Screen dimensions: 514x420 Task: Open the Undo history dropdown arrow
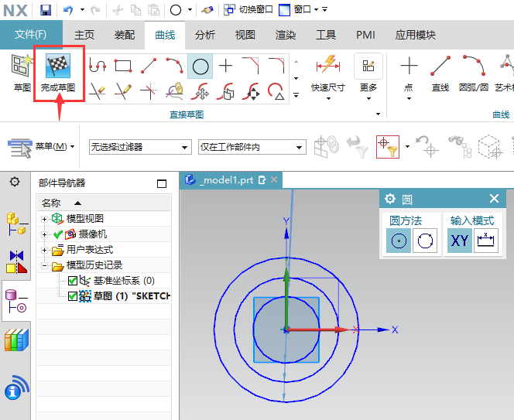pos(82,10)
